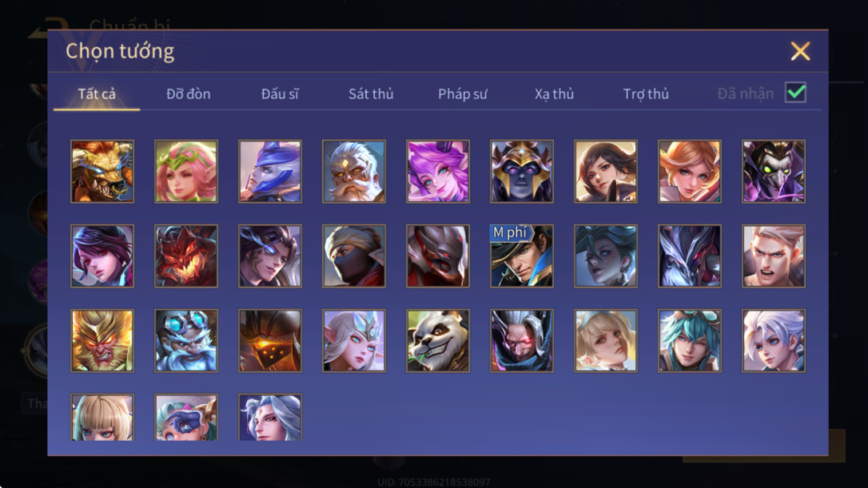The height and width of the screenshot is (488, 868).
Task: Filter heroes by Đấu sĩ tab
Action: tap(280, 94)
